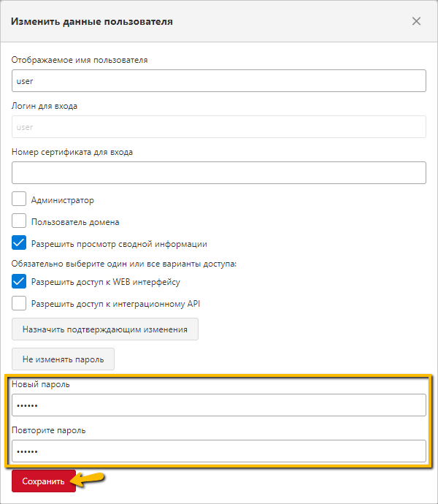Focus the Повторите пароль password field
Viewport: 438px width, 504px height.
(x=219, y=451)
